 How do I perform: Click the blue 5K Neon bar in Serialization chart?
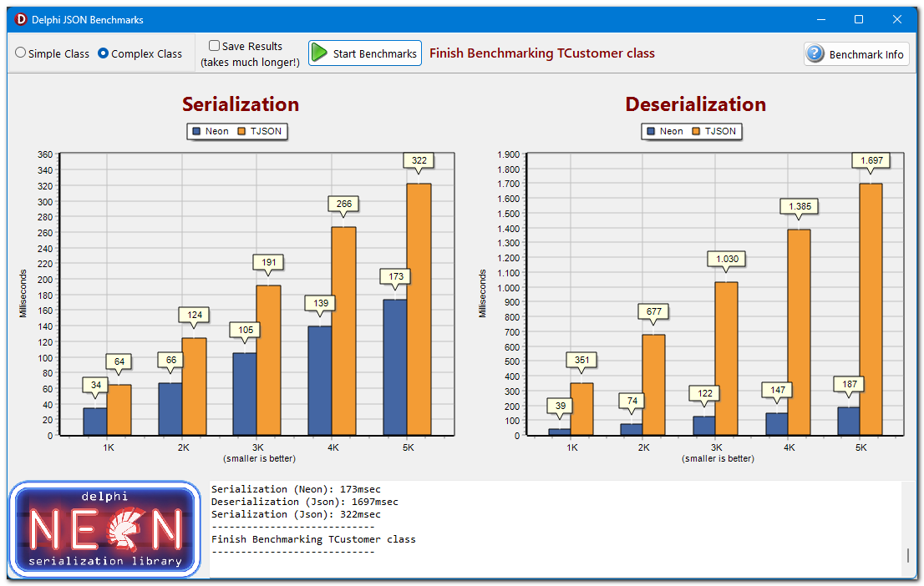(x=395, y=367)
